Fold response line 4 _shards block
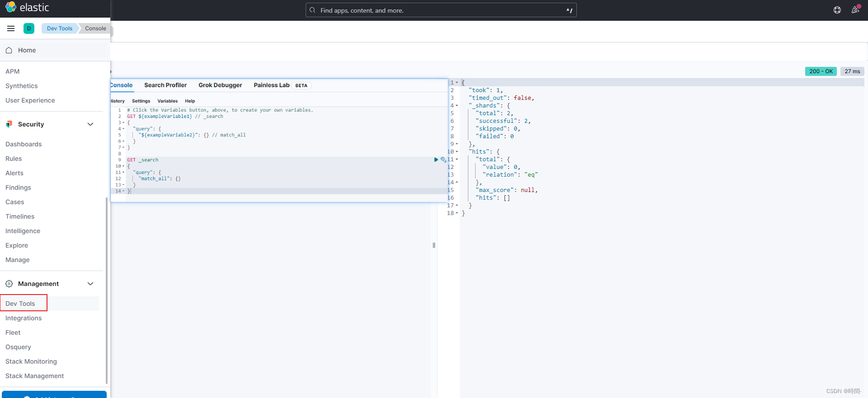Viewport: 868px width, 398px height. 457,106
